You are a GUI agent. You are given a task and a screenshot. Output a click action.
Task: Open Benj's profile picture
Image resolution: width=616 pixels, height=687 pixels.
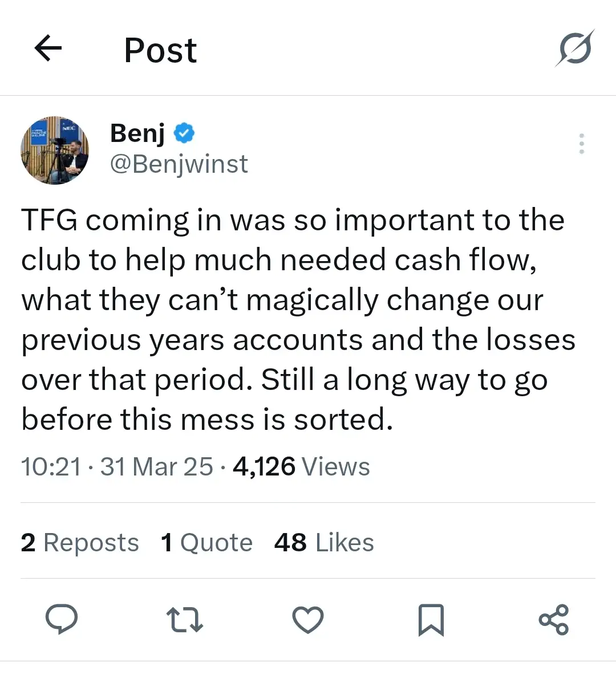click(x=55, y=151)
